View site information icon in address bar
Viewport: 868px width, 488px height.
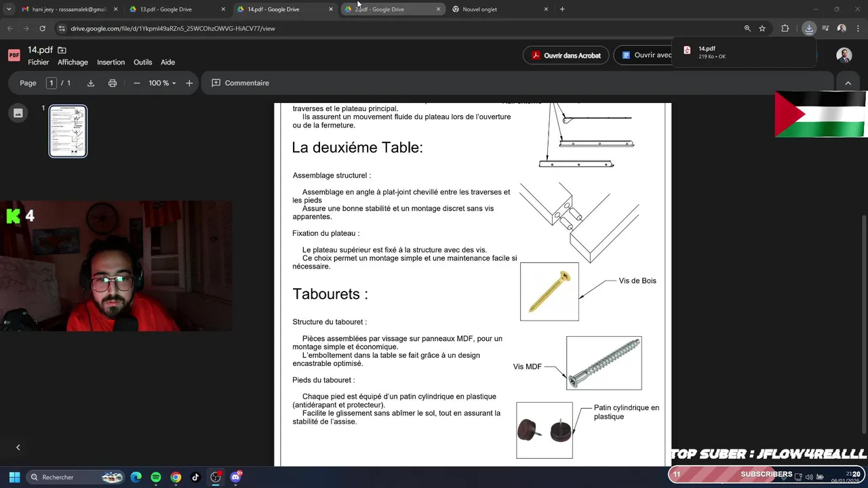coord(62,28)
